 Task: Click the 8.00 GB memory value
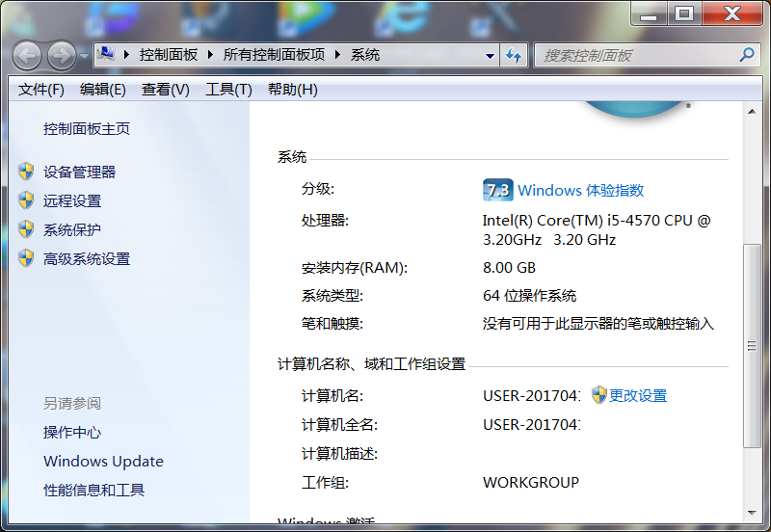click(x=509, y=268)
